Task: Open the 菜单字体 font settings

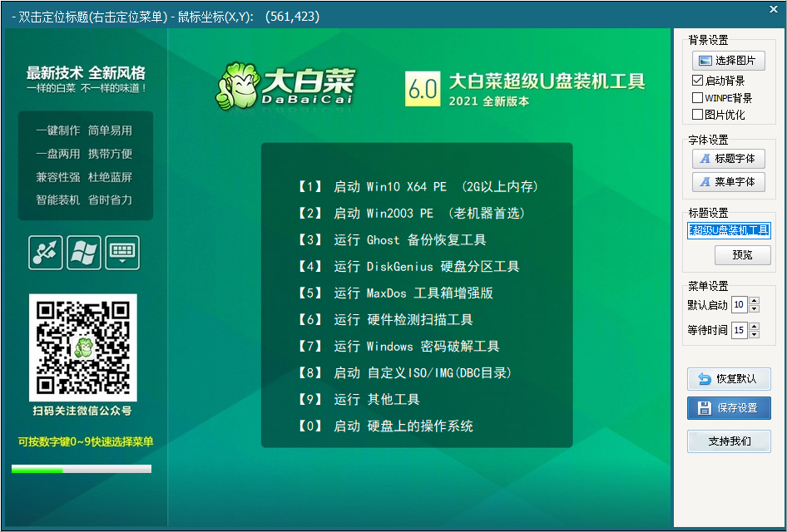Action: (728, 182)
